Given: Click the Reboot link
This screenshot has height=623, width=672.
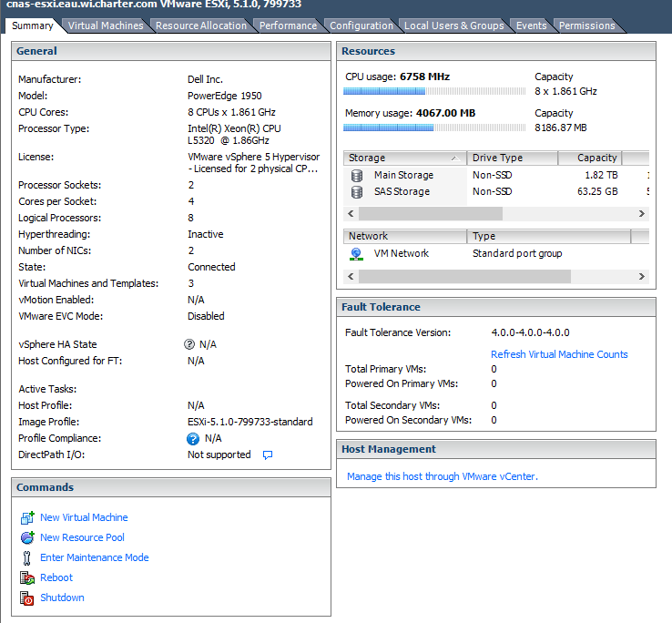Looking at the screenshot, I should (56, 577).
